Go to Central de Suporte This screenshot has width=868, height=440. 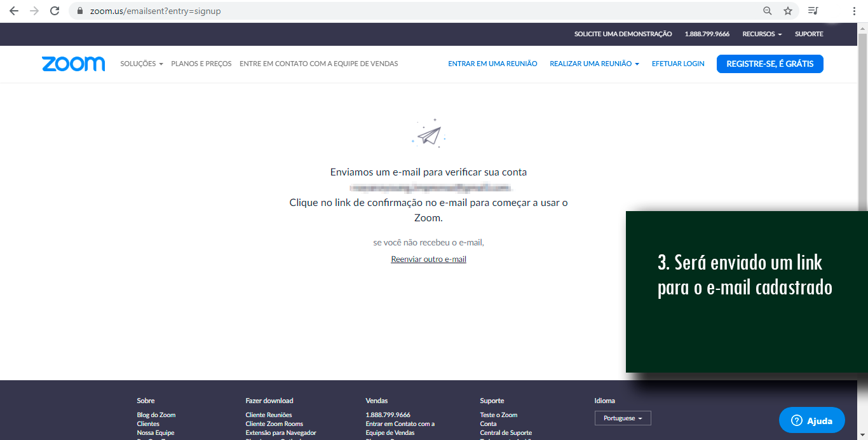(x=506, y=433)
